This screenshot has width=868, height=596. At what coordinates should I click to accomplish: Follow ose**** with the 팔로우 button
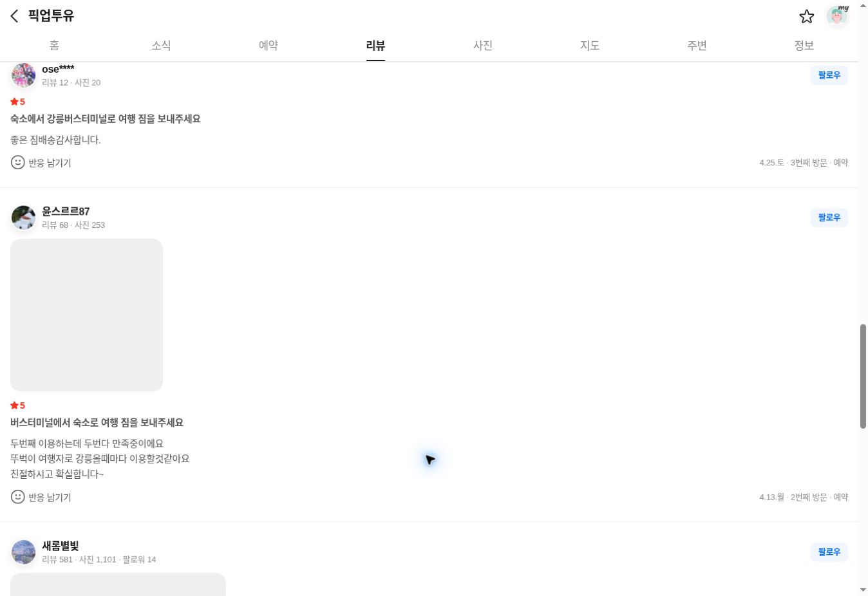coord(829,75)
